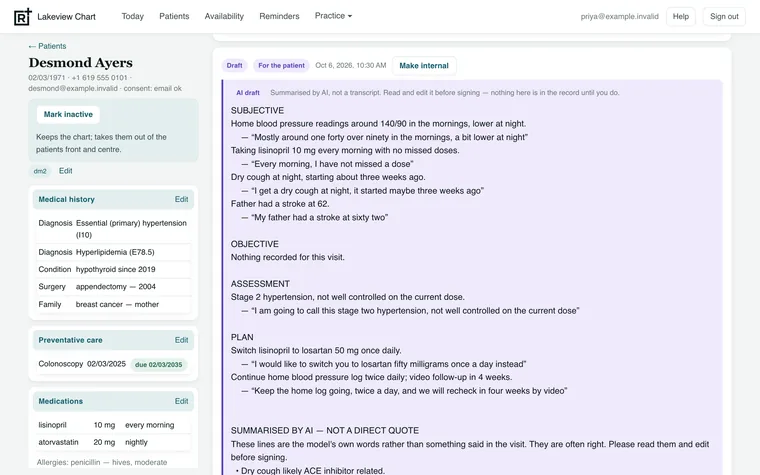The width and height of the screenshot is (760, 475).
Task: Select the breast cancer — mother family row
Action: tap(113, 304)
